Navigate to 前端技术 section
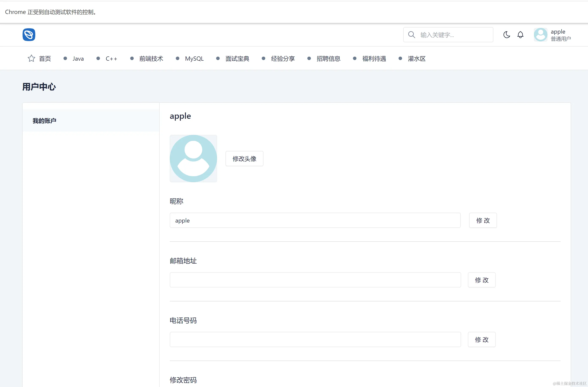The height and width of the screenshot is (387, 588). point(151,59)
